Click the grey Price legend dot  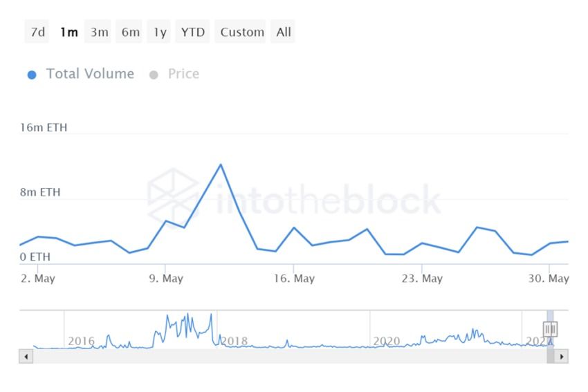(154, 75)
